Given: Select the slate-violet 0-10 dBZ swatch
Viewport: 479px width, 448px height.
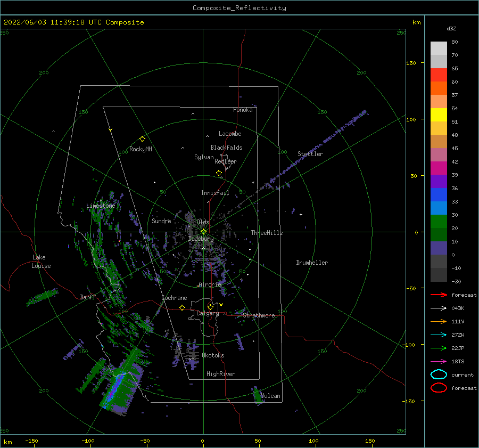Looking at the screenshot, I should [439, 248].
